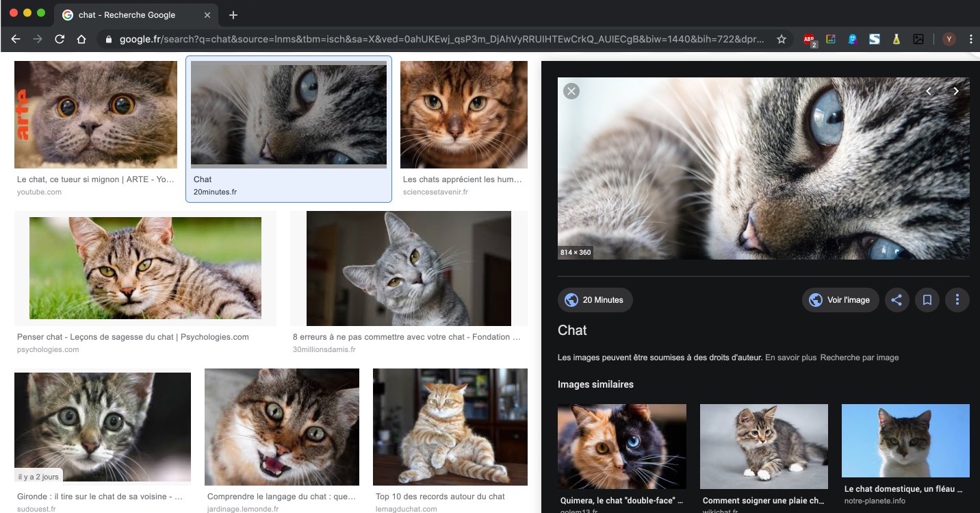Go to next image in preview

point(955,91)
